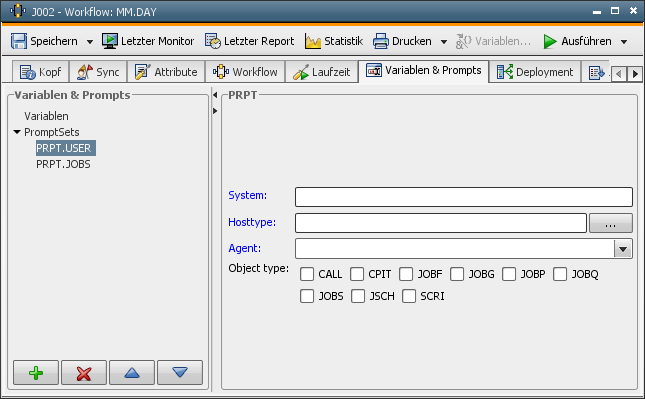Screen dimensions: 645x399
Task: Open Letzter Monitor from toolbar
Action: (x=148, y=41)
